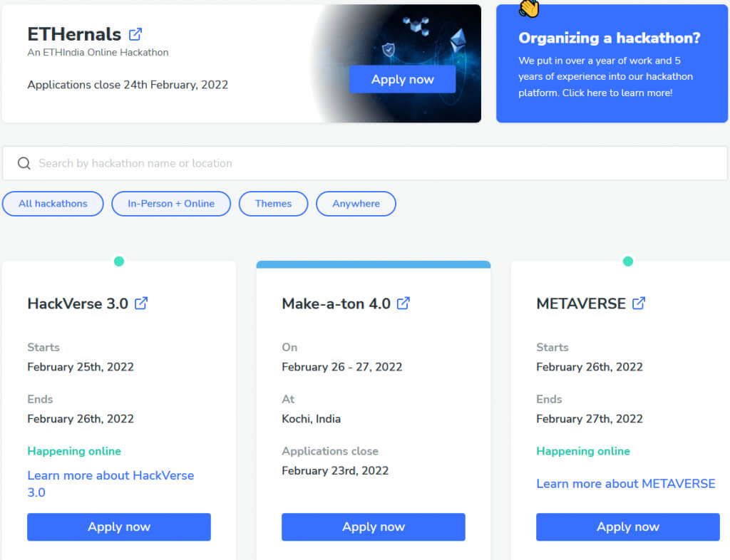Viewport: 730px width, 560px height.
Task: Select the Anywhere location filter
Action: 356,204
